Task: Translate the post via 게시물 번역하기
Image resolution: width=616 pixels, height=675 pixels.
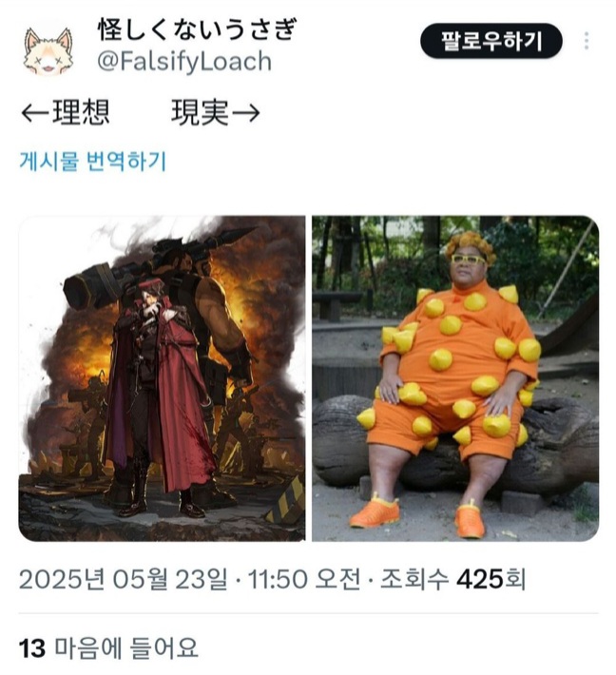Action: (x=92, y=162)
